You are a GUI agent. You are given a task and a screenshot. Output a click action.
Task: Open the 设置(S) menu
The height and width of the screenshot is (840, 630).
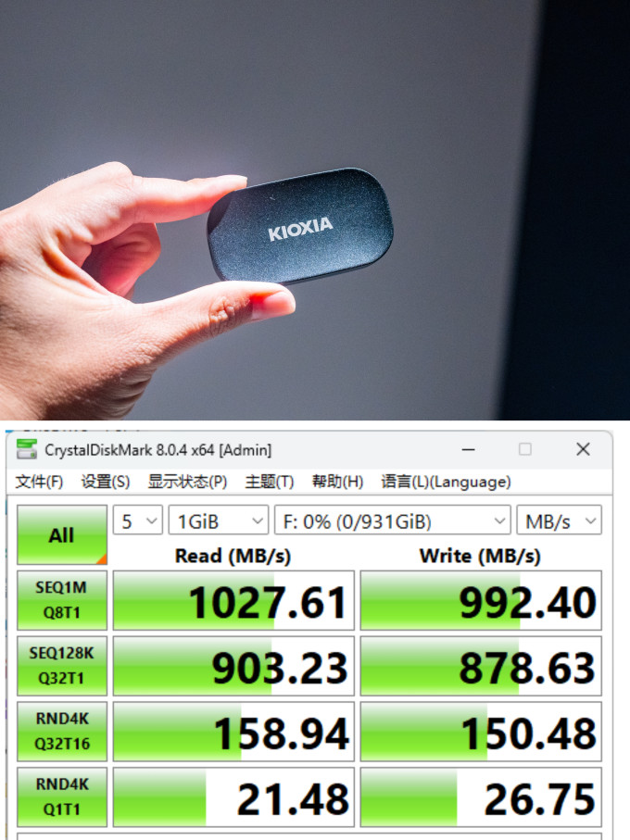pos(105,482)
